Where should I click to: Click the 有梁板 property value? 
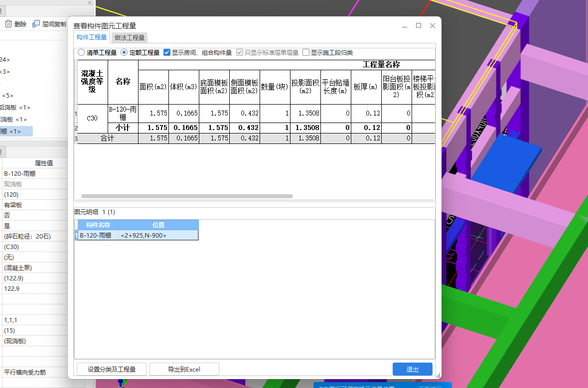[35, 205]
